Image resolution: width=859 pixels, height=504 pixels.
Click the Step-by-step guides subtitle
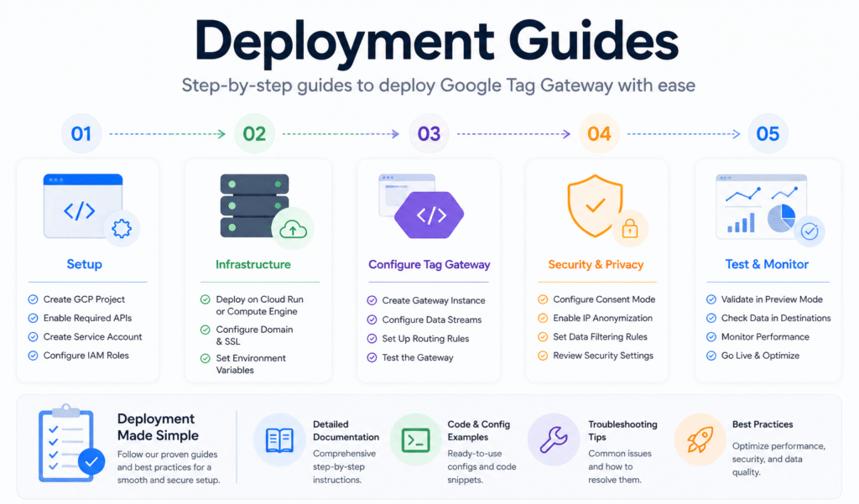coord(438,86)
